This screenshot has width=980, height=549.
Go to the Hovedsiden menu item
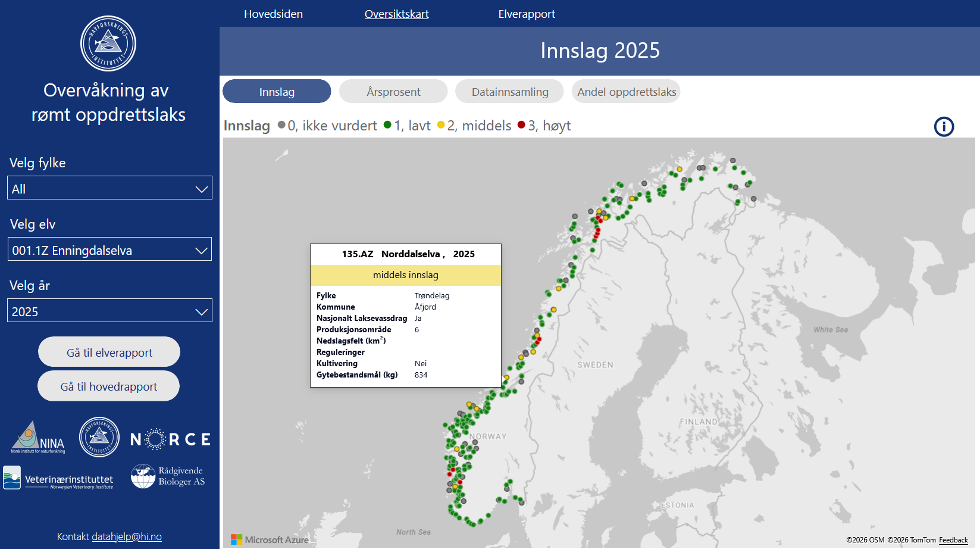point(273,14)
